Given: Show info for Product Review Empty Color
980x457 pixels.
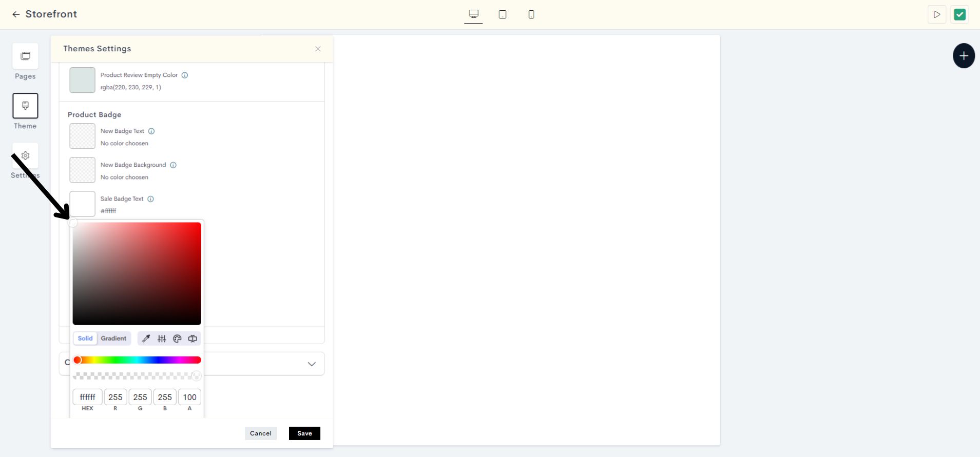Looking at the screenshot, I should [185, 75].
